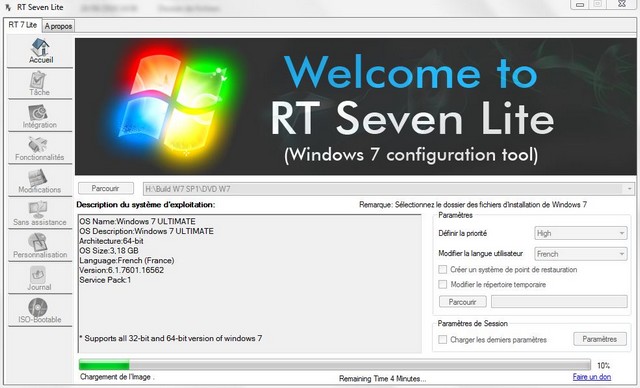Select the Language:French (France) line
640x388 pixels.
[127, 261]
